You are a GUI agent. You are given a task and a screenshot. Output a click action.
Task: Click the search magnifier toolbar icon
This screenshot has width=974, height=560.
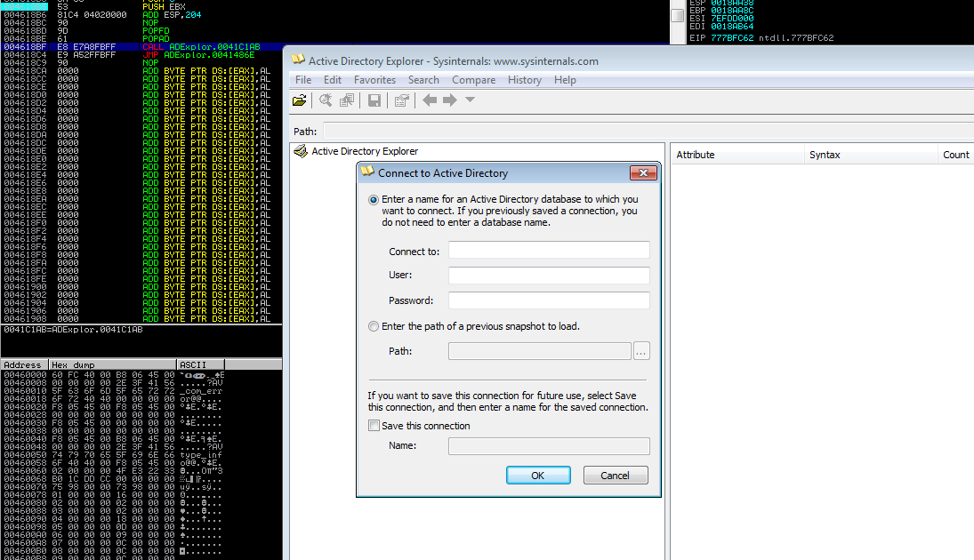327,100
